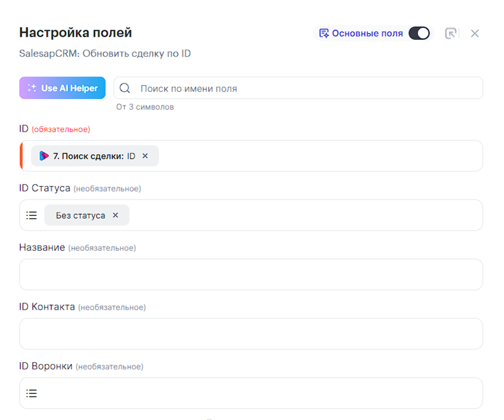Click into the Название field
Viewport: 504px width, 420px height.
[251, 274]
